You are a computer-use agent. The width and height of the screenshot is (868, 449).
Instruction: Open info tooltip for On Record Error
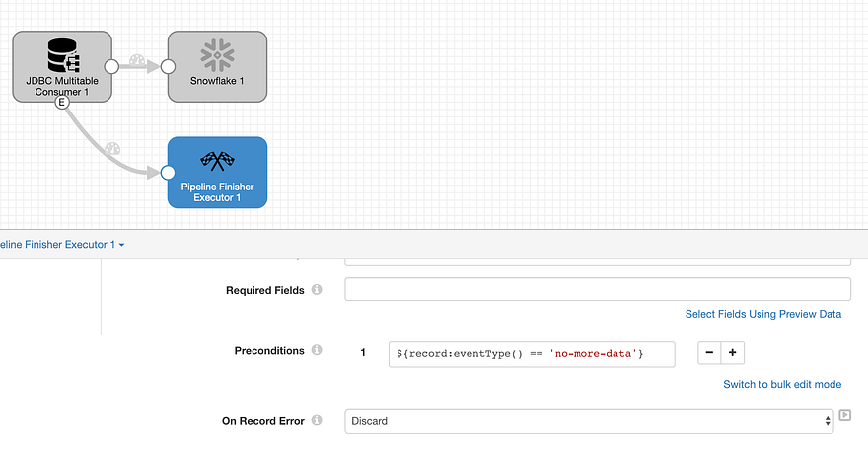click(x=317, y=420)
